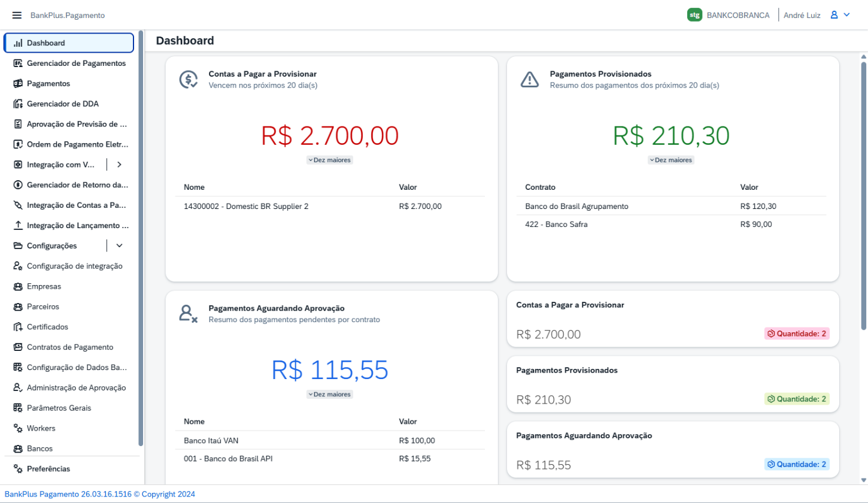Open the hamburger navigation menu
Viewport: 868px width, 503px height.
click(17, 15)
